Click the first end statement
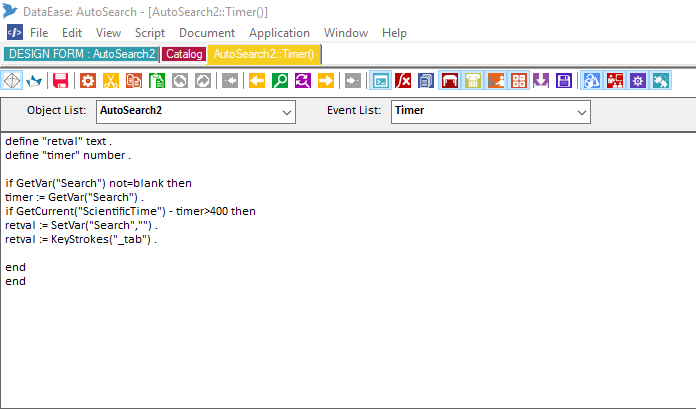Viewport: 696px width, 409px height. coord(16,267)
